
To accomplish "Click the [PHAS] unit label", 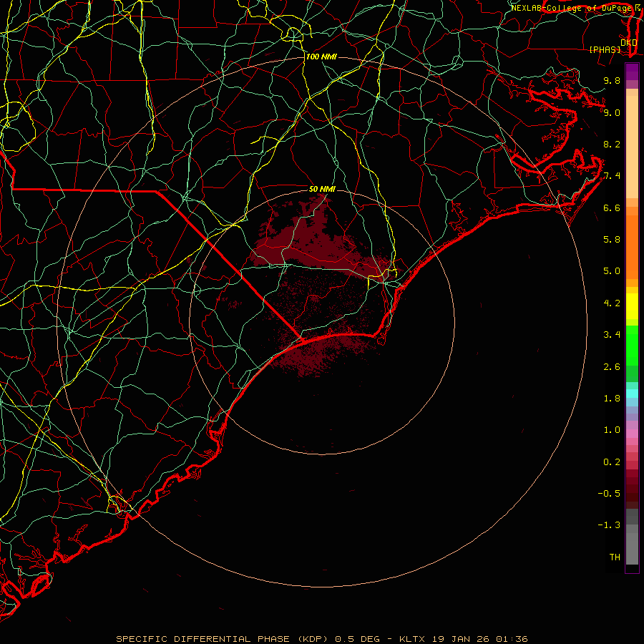I will pyautogui.click(x=605, y=49).
